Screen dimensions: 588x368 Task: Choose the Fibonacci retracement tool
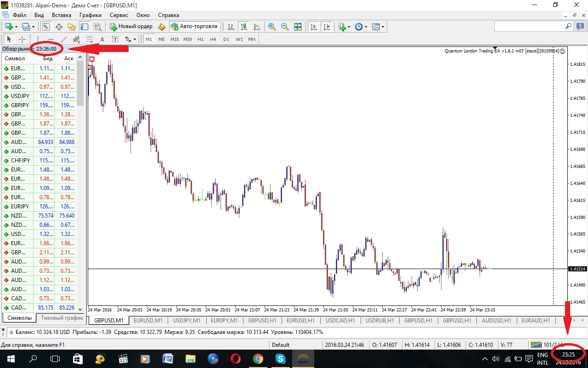(89, 39)
